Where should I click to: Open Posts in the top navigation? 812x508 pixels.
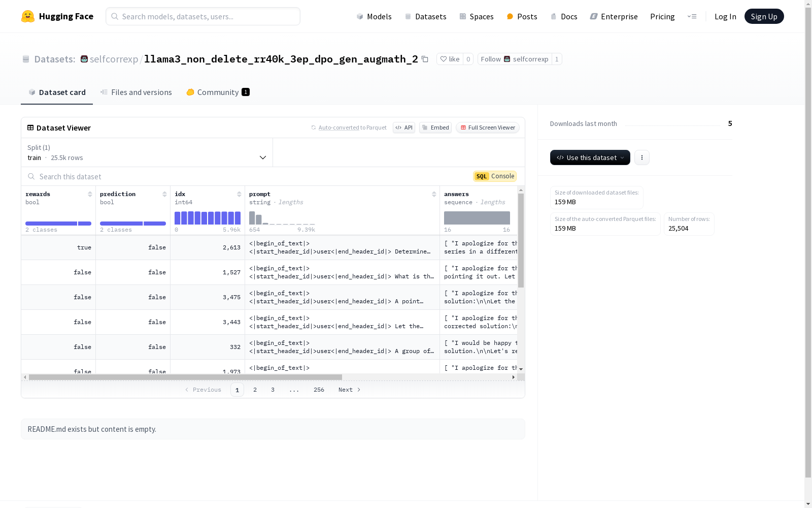(x=522, y=16)
